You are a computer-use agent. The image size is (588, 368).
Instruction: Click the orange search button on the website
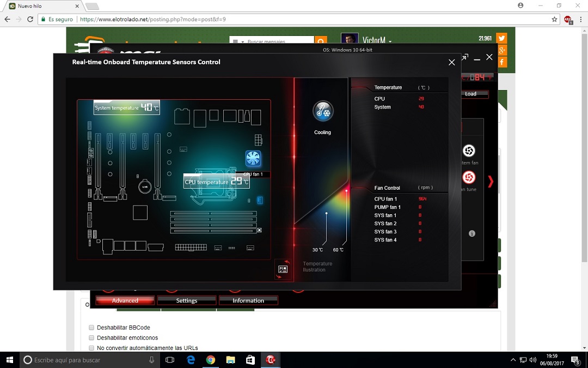pyautogui.click(x=321, y=41)
